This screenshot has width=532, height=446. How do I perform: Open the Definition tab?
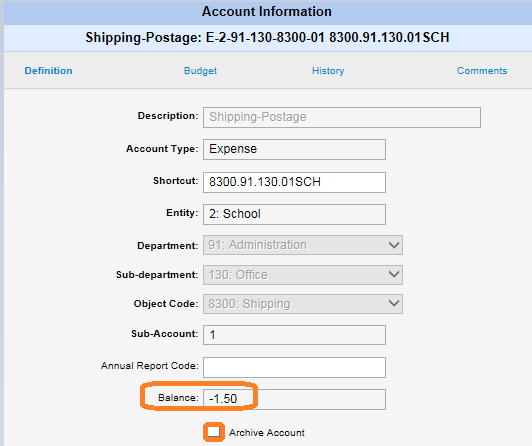click(48, 71)
